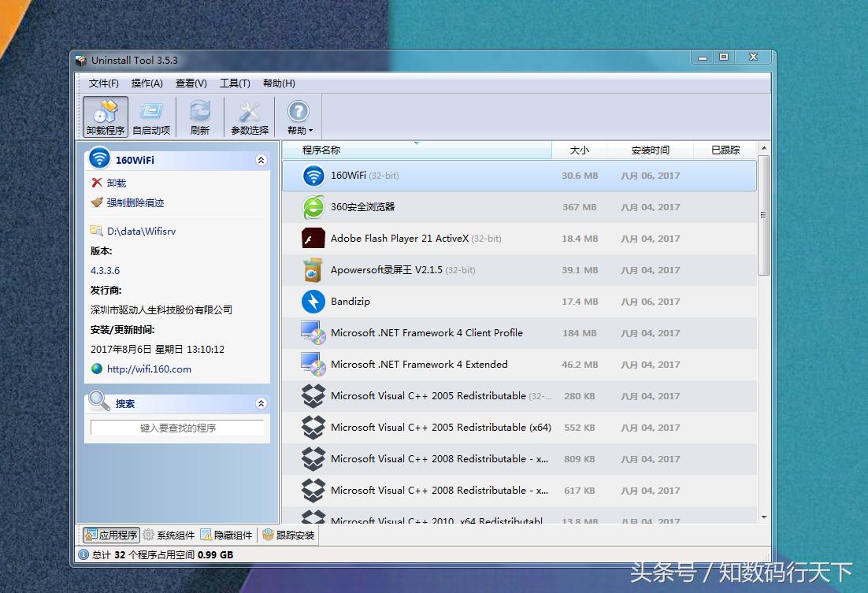Click the Adobe Flash Player ActiveX icon

coord(312,238)
